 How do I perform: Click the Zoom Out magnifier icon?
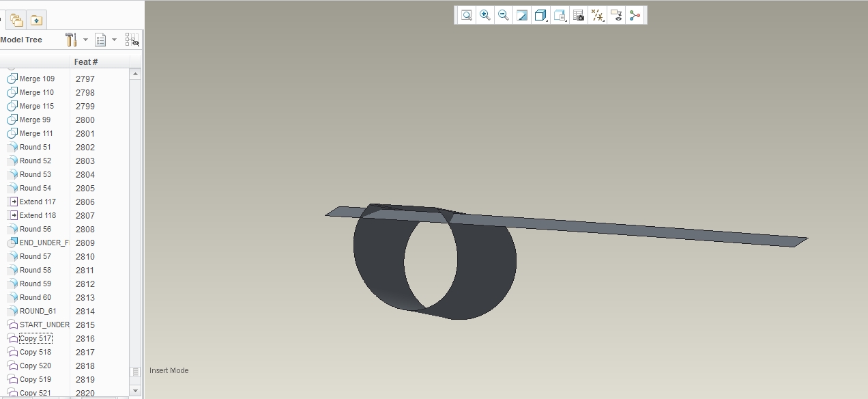pyautogui.click(x=504, y=15)
